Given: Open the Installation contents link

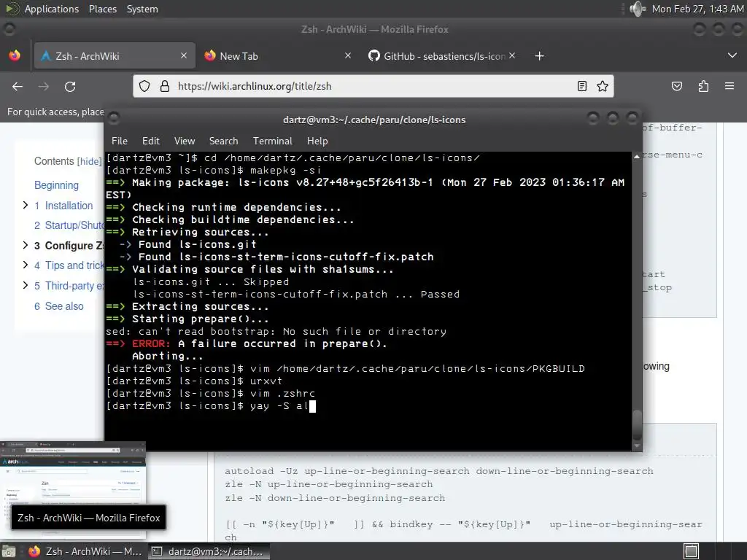Looking at the screenshot, I should coord(64,206).
